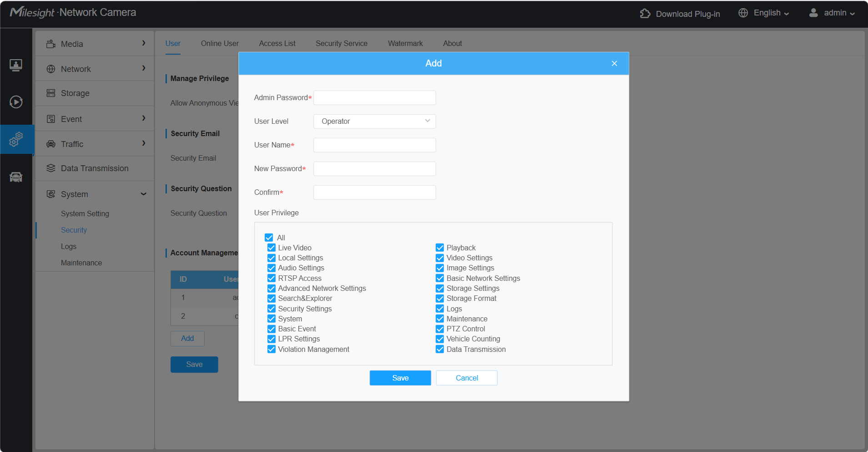Toggle PTZ Control checkbox
The width and height of the screenshot is (868, 452).
[x=440, y=329]
